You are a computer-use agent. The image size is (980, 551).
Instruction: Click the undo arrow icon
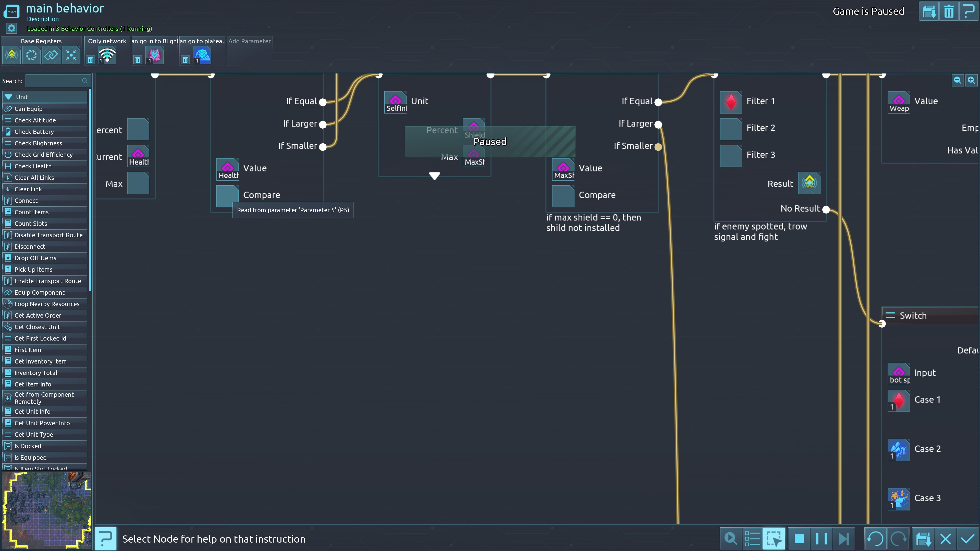click(x=875, y=539)
